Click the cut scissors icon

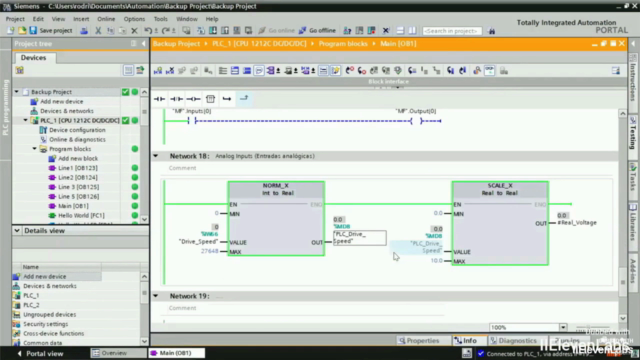(98, 31)
